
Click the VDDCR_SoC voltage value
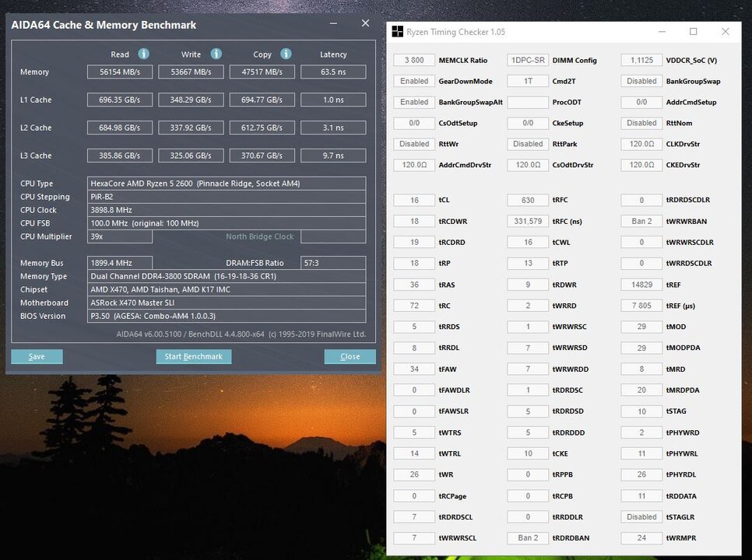pyautogui.click(x=641, y=60)
